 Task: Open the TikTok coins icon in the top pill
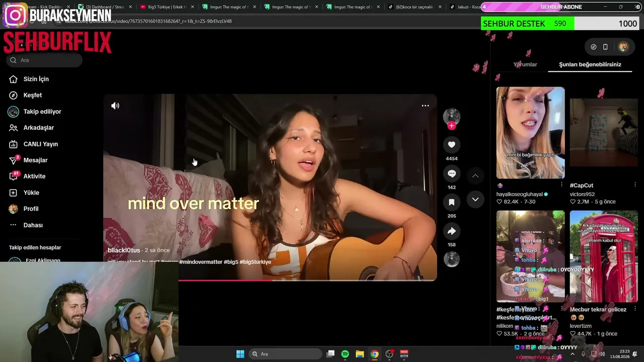click(594, 47)
